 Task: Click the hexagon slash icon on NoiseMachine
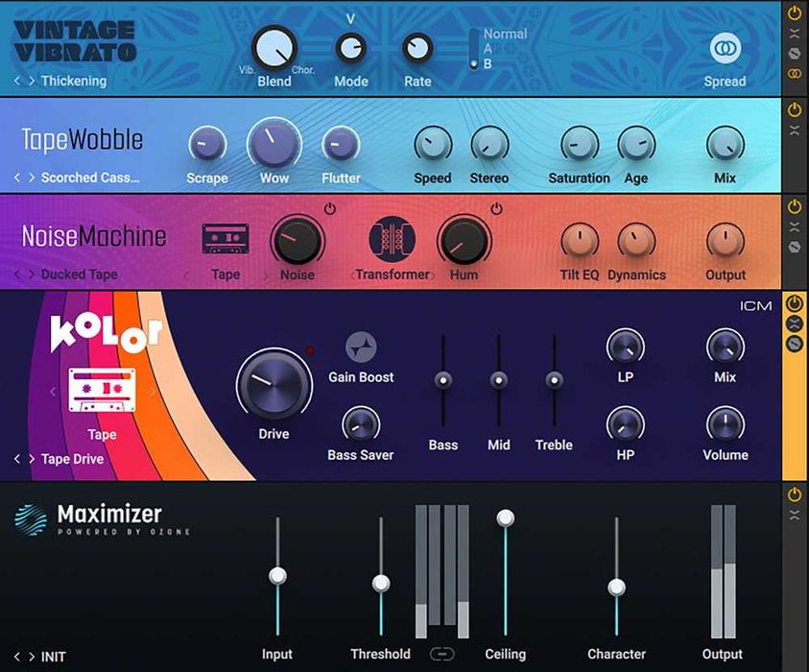click(795, 247)
